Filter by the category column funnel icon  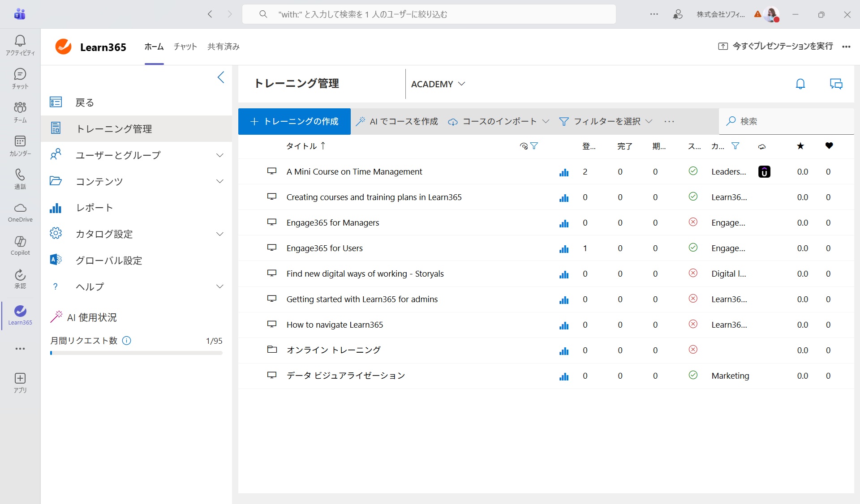735,146
